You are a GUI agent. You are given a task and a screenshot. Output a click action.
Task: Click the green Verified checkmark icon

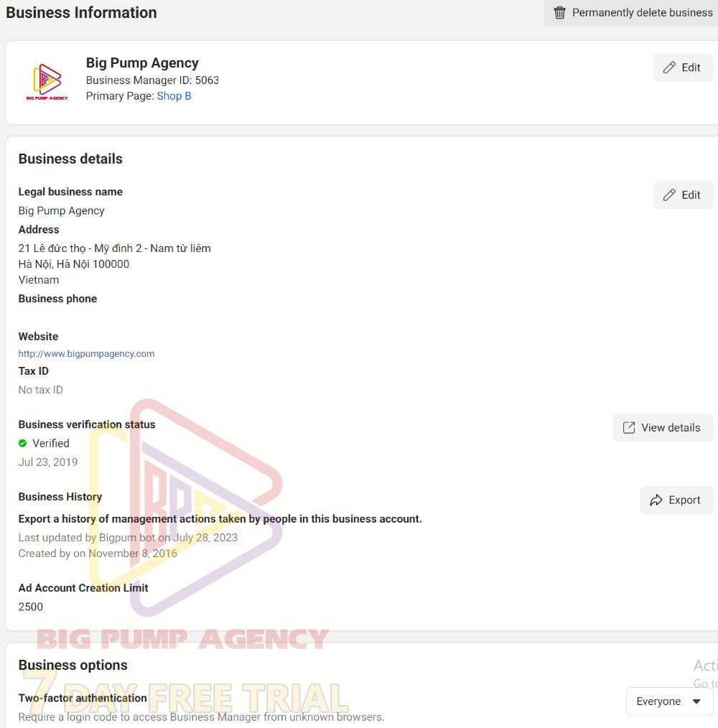23,443
